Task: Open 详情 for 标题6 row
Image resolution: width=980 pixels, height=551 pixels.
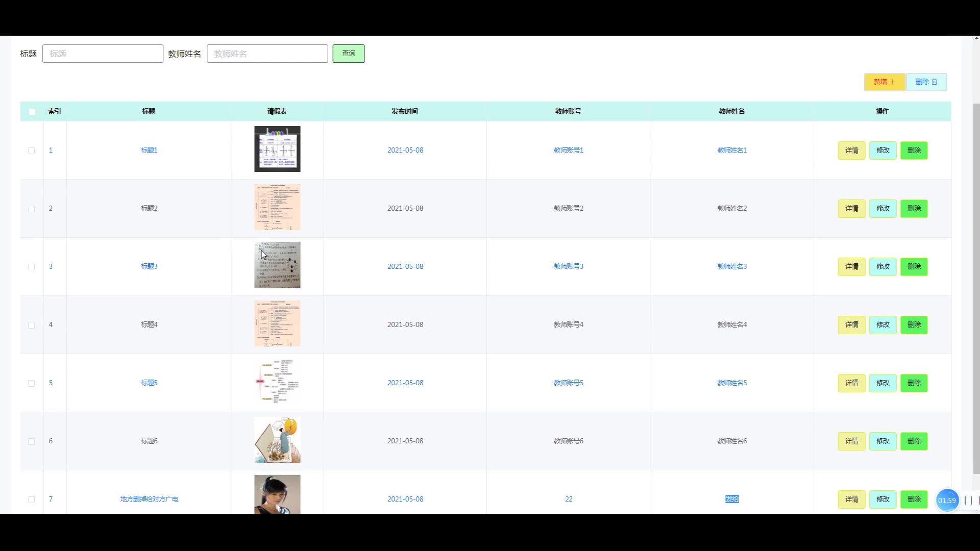Action: click(851, 441)
